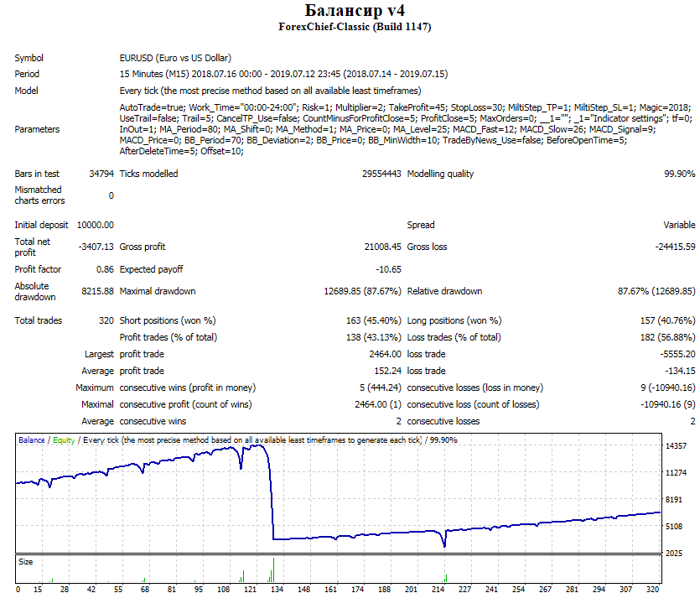Click the Loss trades value "182 (56.88%)"
Viewport: 700px width, 593px height.
pyautogui.click(x=667, y=337)
